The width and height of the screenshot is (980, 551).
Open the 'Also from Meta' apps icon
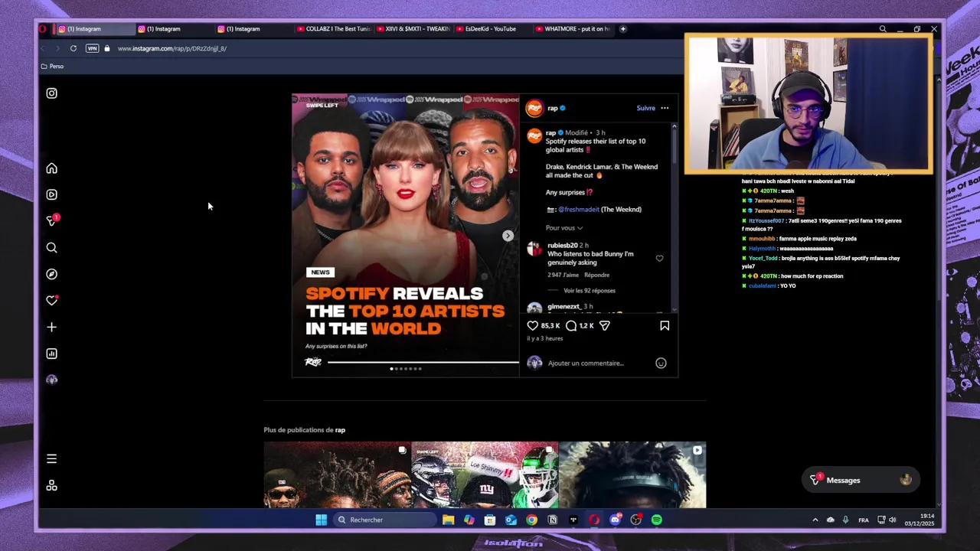[51, 486]
